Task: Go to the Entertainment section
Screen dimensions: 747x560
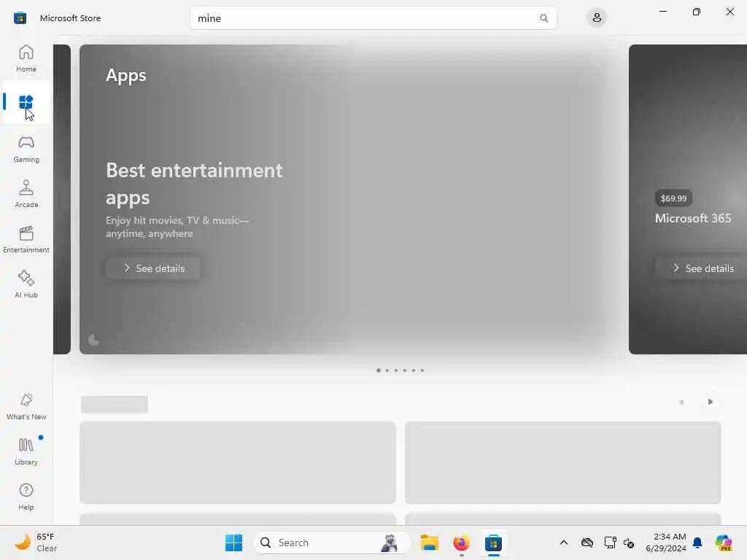Action: 26,239
